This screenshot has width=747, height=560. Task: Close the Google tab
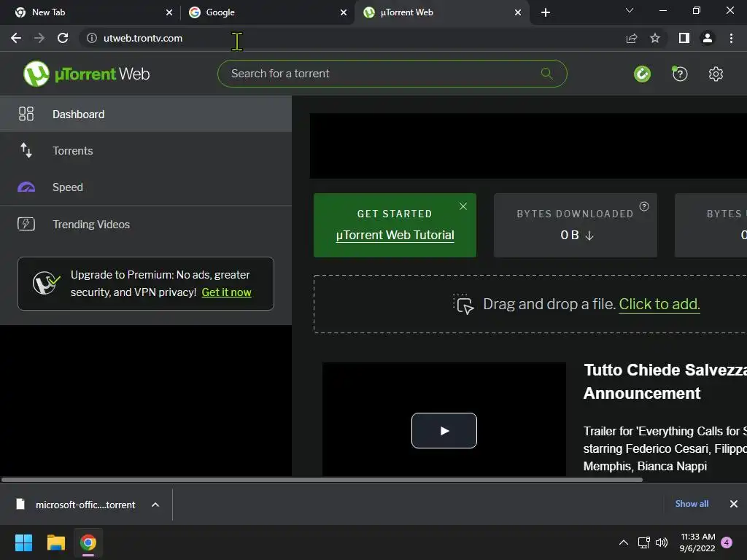click(344, 12)
